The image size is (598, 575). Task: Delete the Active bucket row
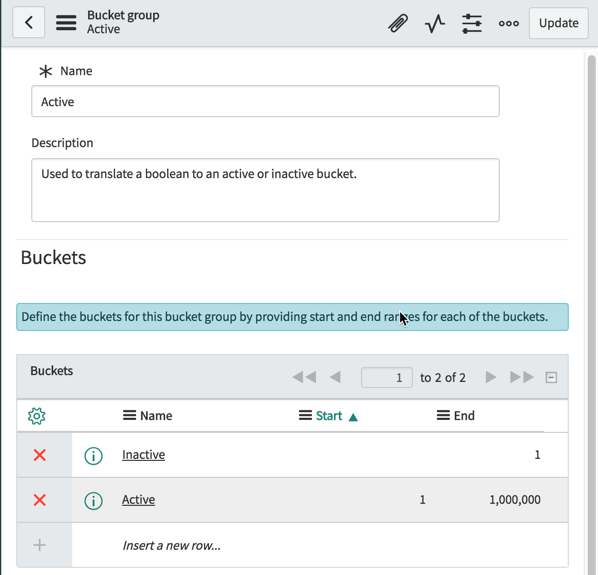(x=40, y=500)
